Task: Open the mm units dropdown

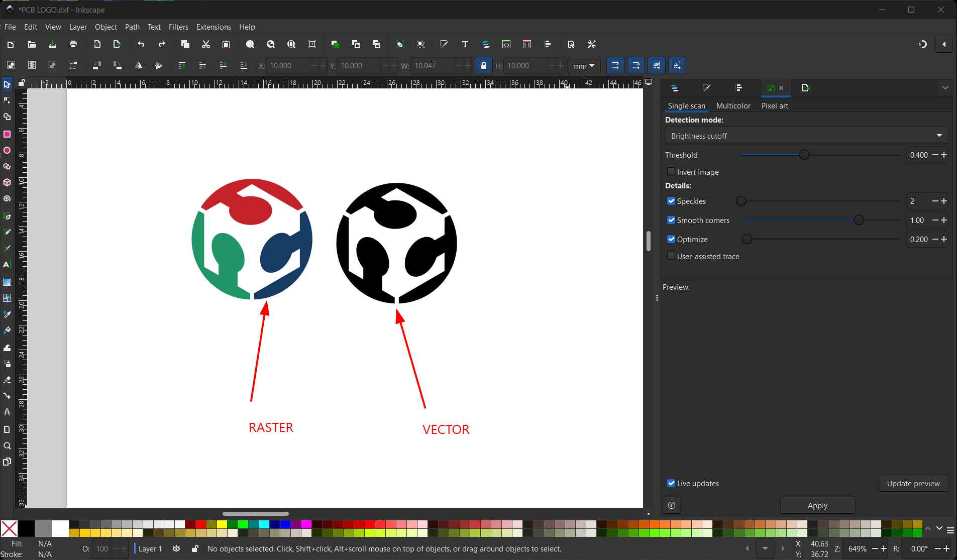Action: pos(584,66)
